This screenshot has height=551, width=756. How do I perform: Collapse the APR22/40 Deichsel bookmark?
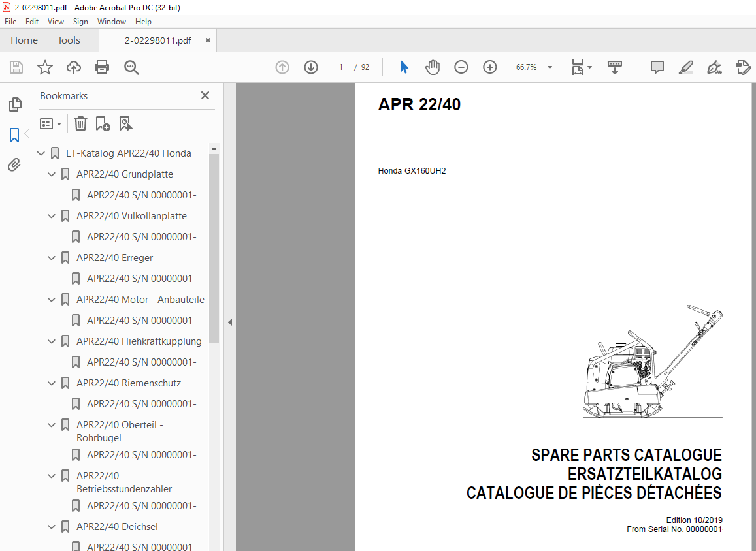point(52,527)
